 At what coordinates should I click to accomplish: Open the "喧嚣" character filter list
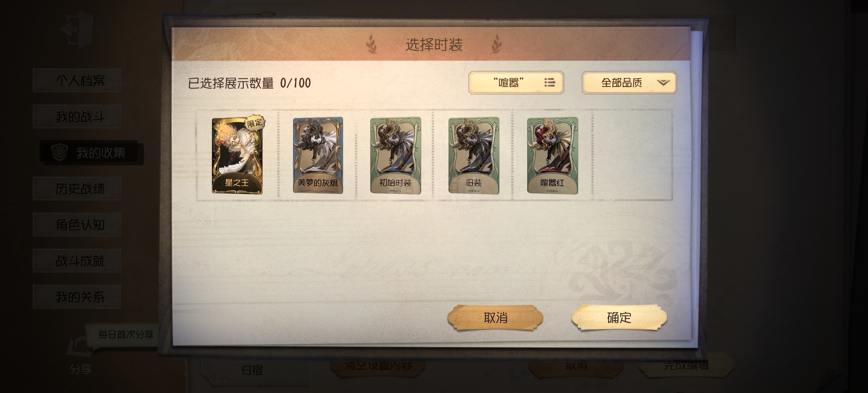[516, 83]
